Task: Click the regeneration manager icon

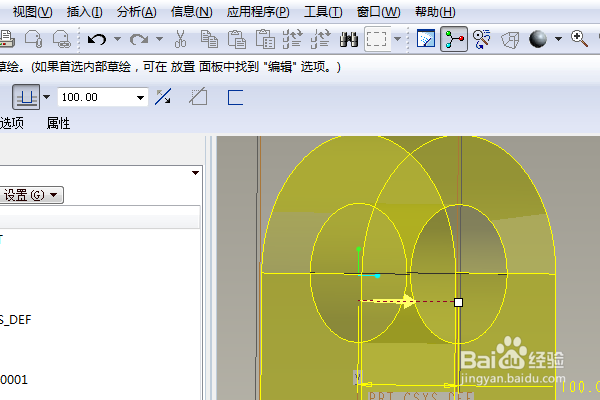Action: (x=321, y=39)
